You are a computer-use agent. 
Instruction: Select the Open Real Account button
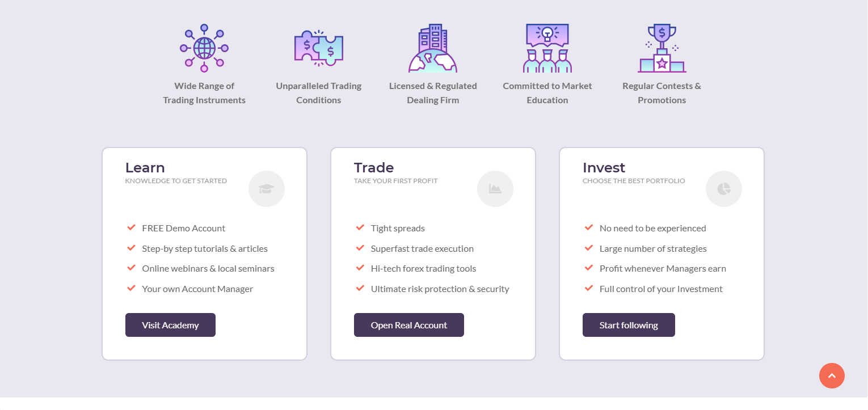[x=409, y=325]
